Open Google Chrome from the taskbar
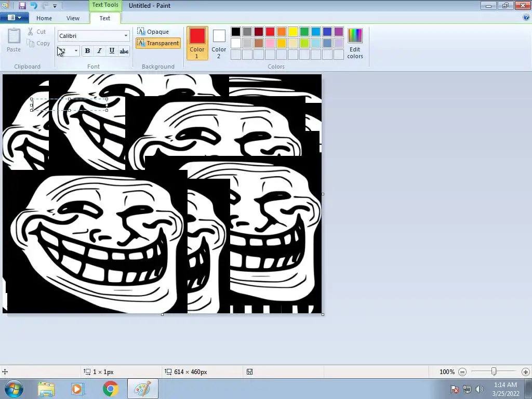Image resolution: width=532 pixels, height=399 pixels. point(110,389)
